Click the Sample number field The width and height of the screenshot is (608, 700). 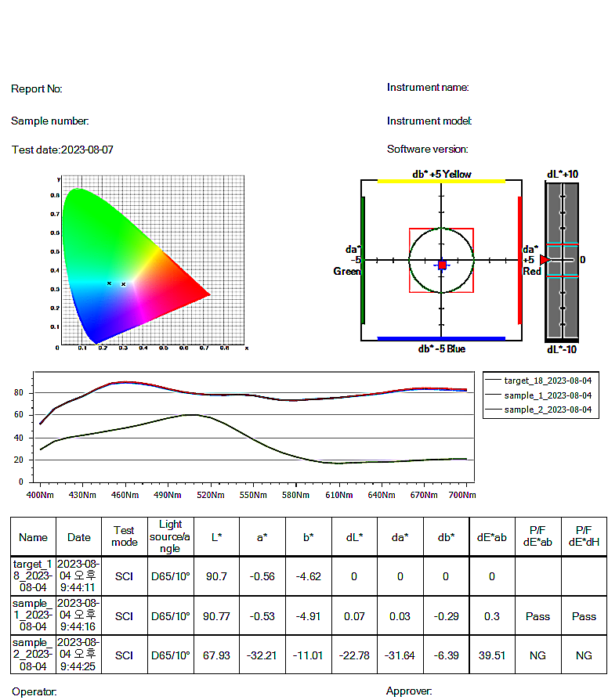click(x=50, y=121)
